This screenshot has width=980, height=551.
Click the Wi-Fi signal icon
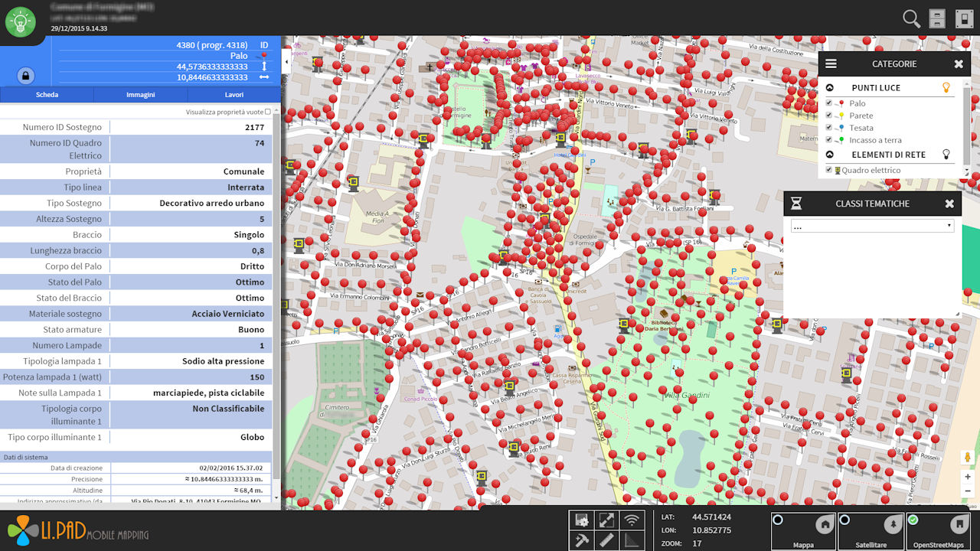pos(632,520)
